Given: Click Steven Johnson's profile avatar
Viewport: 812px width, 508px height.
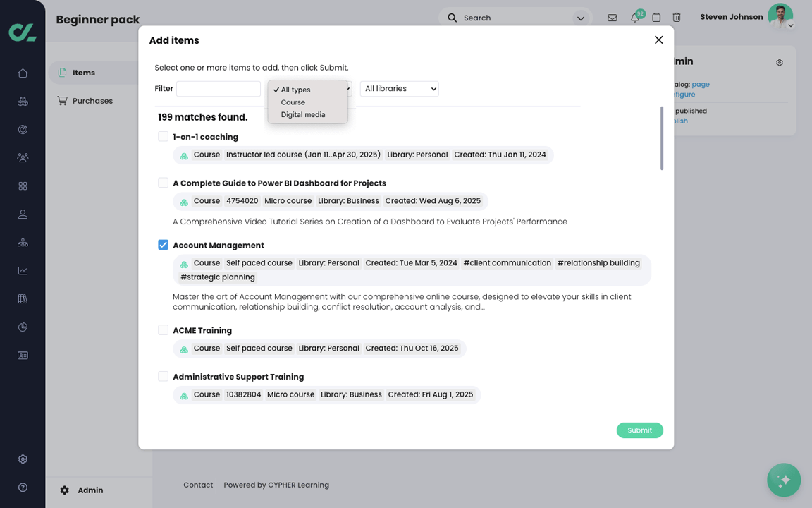Looking at the screenshot, I should click(780, 16).
